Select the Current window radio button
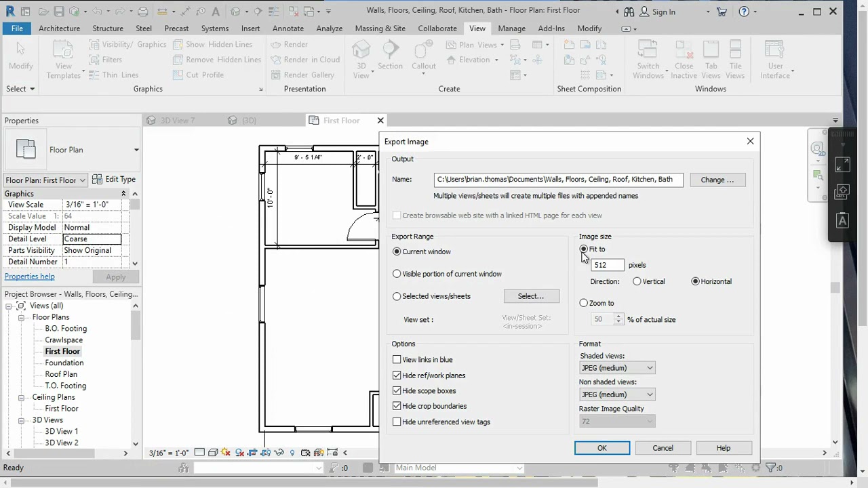868x488 pixels. (397, 251)
